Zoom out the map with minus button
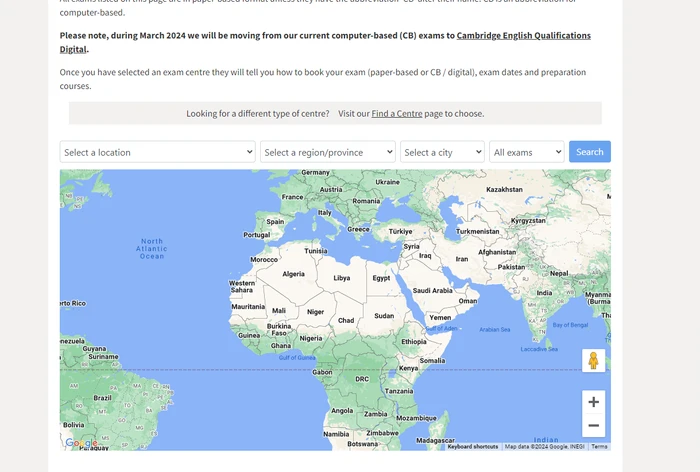 (x=593, y=426)
